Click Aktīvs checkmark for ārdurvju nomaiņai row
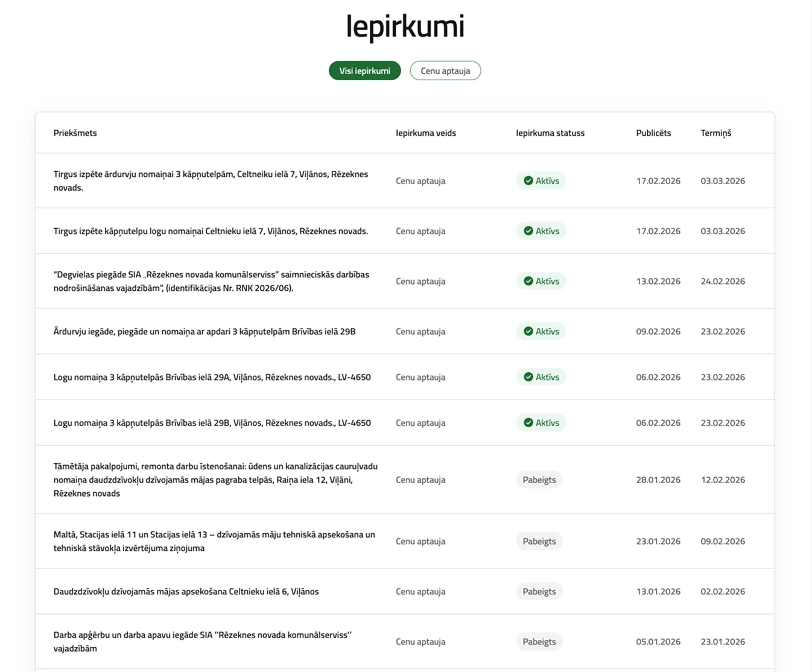This screenshot has width=812, height=672. (528, 181)
